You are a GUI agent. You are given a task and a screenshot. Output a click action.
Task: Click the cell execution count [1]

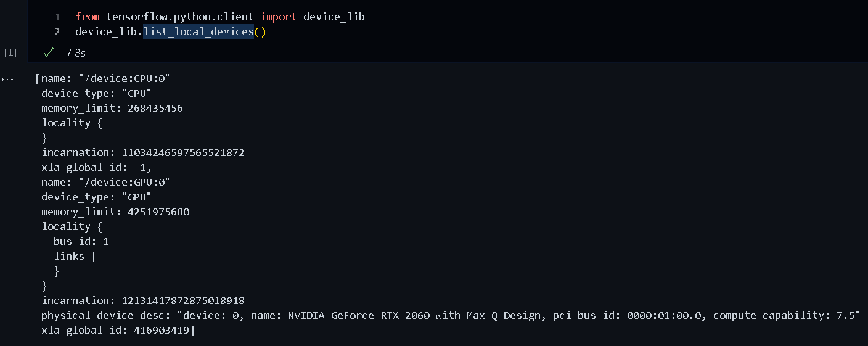(x=10, y=53)
